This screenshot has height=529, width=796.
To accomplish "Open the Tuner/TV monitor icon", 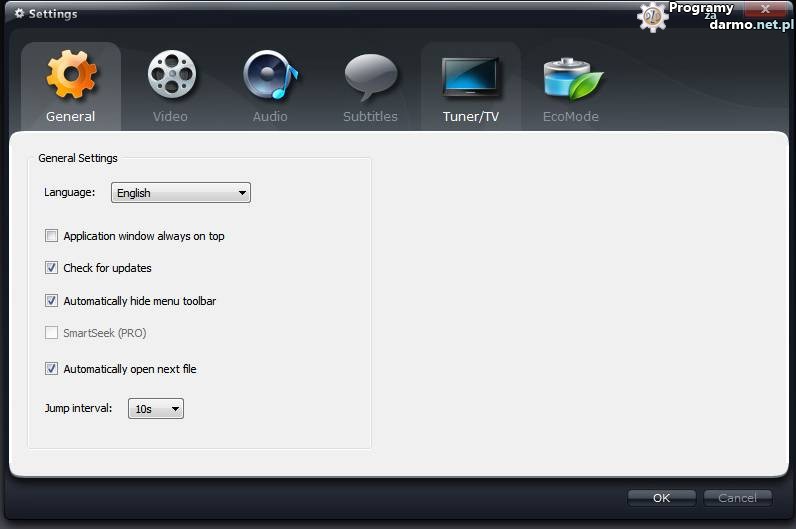I will (x=470, y=77).
